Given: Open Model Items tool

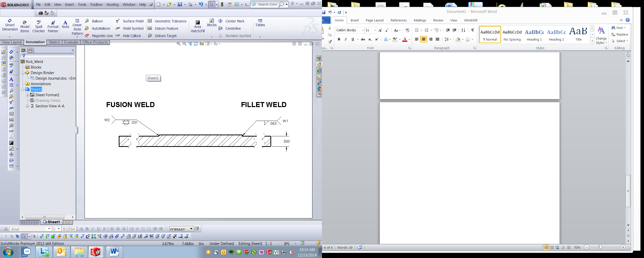Looking at the screenshot, I should click(25, 26).
